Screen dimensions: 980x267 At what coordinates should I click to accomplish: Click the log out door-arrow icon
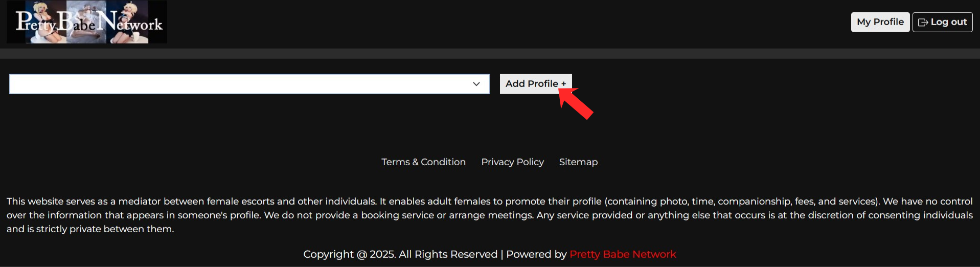(923, 23)
